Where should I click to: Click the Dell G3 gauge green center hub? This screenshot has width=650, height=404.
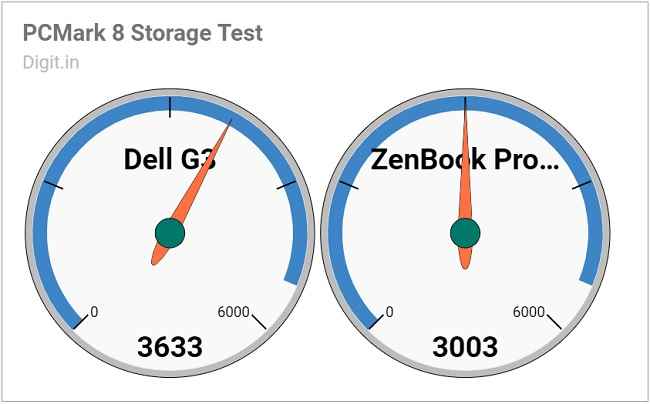[x=170, y=233]
